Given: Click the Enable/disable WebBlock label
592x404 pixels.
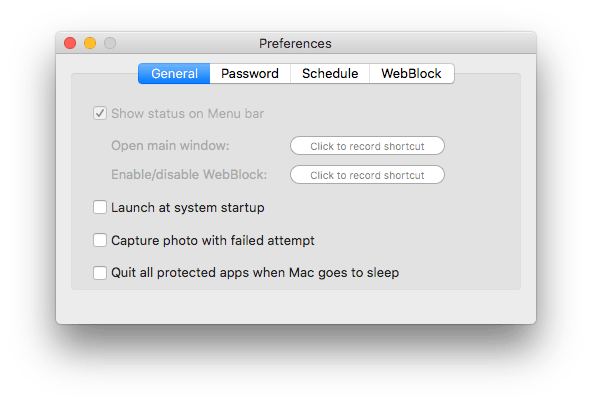Looking at the screenshot, I should [189, 175].
